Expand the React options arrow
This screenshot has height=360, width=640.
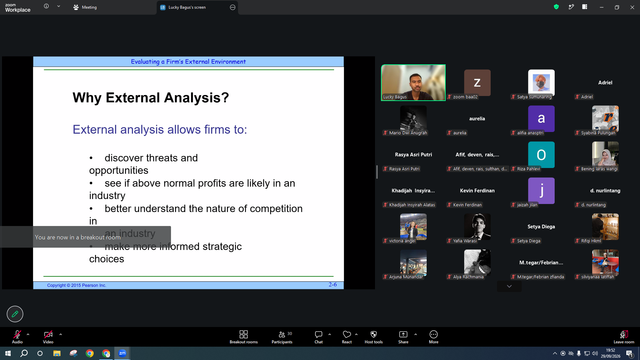click(x=356, y=334)
